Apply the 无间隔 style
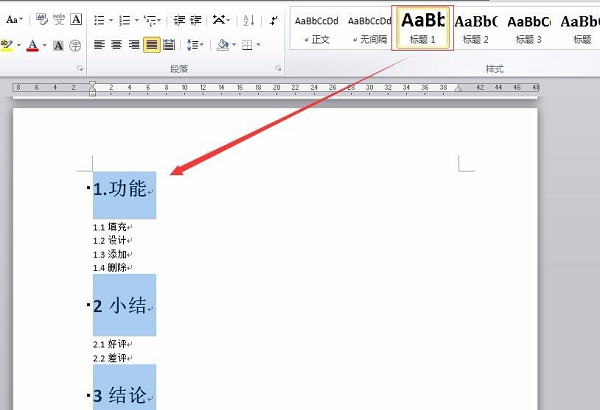The image size is (600, 410). pyautogui.click(x=369, y=29)
